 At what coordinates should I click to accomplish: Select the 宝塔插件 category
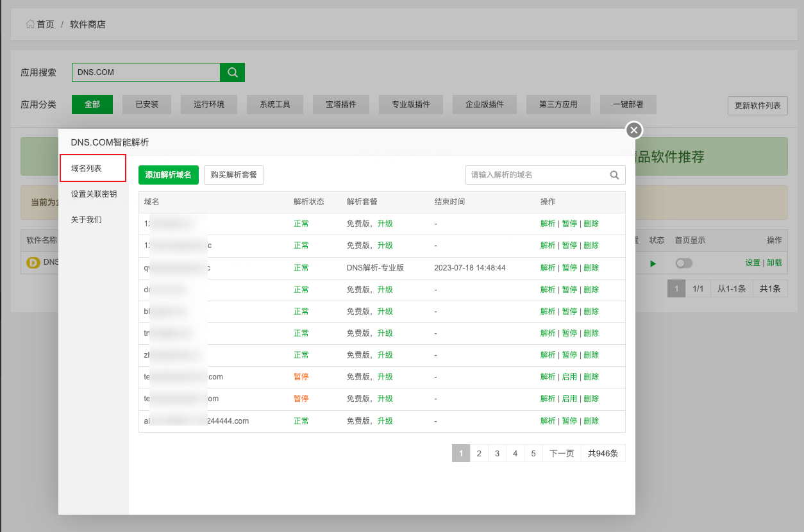coord(341,104)
